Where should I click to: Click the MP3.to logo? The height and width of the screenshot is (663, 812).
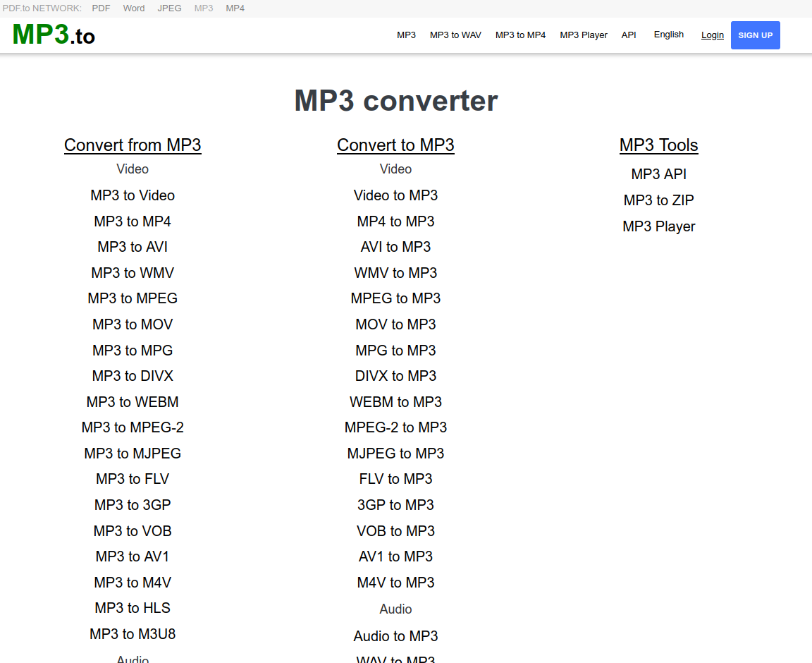(53, 34)
